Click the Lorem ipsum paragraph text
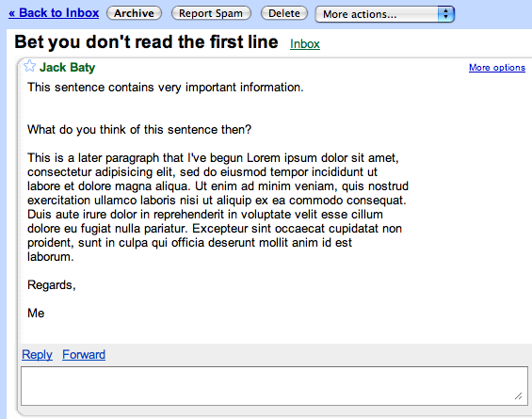 click(218, 207)
